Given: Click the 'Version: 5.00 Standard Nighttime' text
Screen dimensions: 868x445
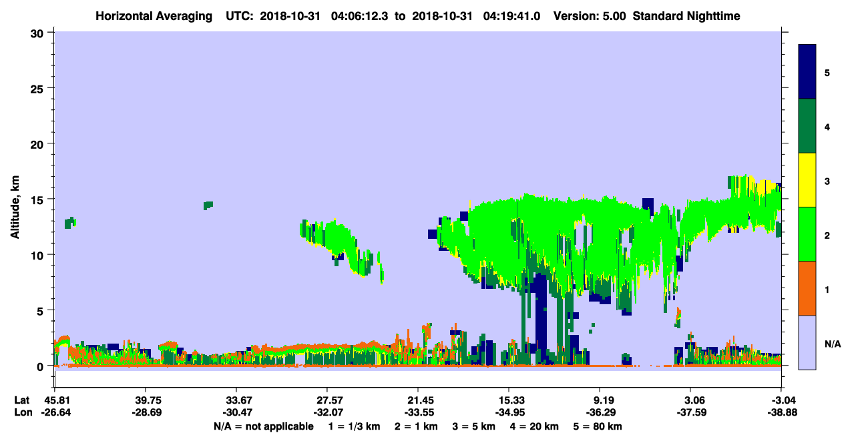Looking at the screenshot, I should coord(646,15).
